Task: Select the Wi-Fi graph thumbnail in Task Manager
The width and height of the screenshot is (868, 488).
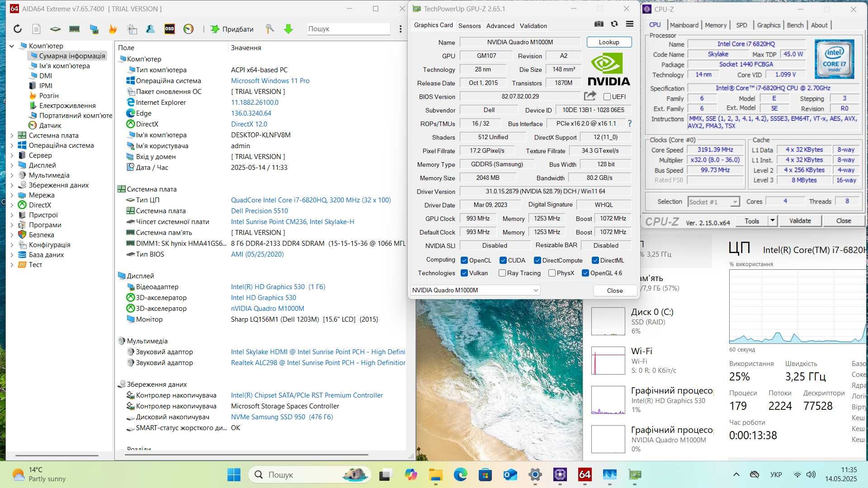Action: pos(608,361)
